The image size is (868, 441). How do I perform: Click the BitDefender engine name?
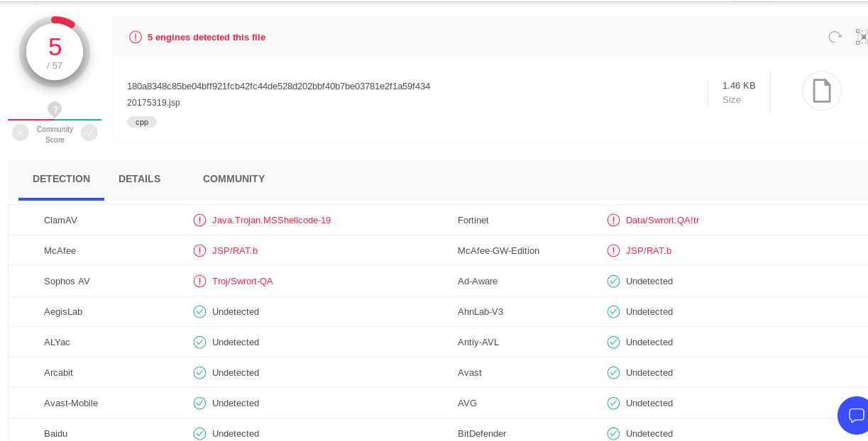coord(482,433)
